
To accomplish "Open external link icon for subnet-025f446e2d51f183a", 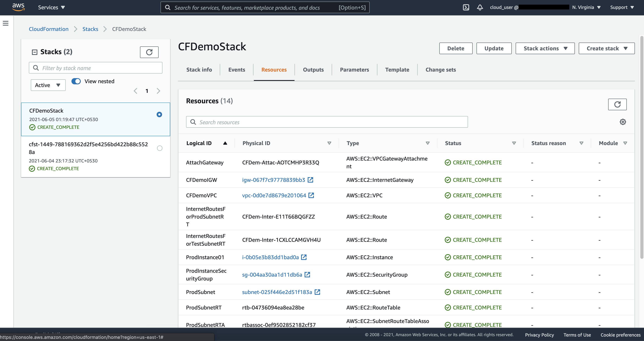I will [317, 292].
